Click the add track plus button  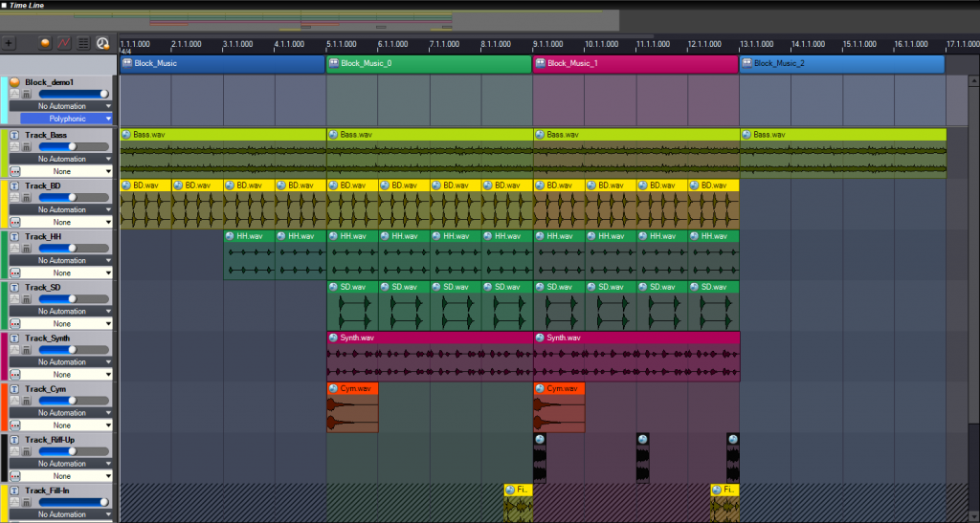pos(9,43)
